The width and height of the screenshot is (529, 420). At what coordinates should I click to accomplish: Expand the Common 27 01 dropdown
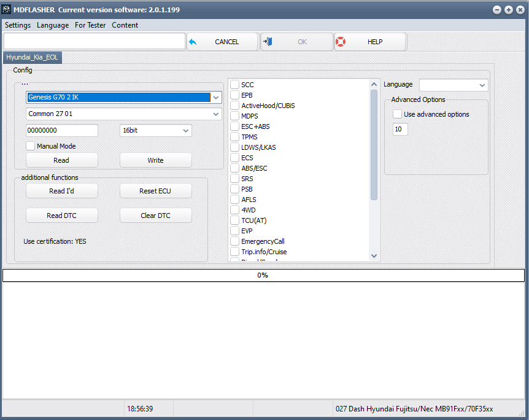(216, 114)
